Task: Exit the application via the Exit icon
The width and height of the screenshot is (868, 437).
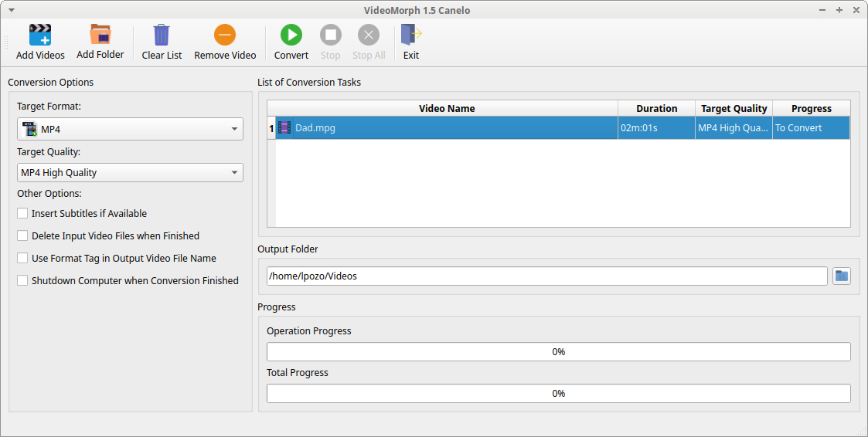Action: [411, 35]
